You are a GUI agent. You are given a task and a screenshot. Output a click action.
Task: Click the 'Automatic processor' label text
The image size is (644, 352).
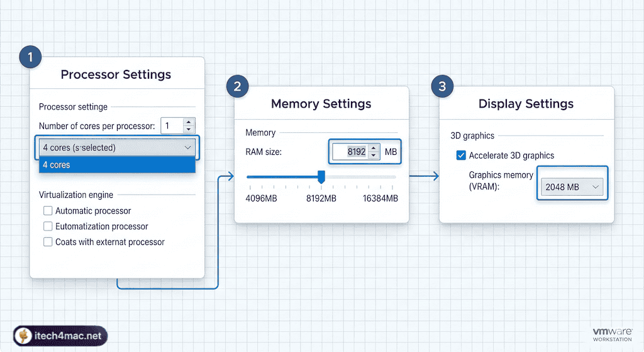(93, 210)
